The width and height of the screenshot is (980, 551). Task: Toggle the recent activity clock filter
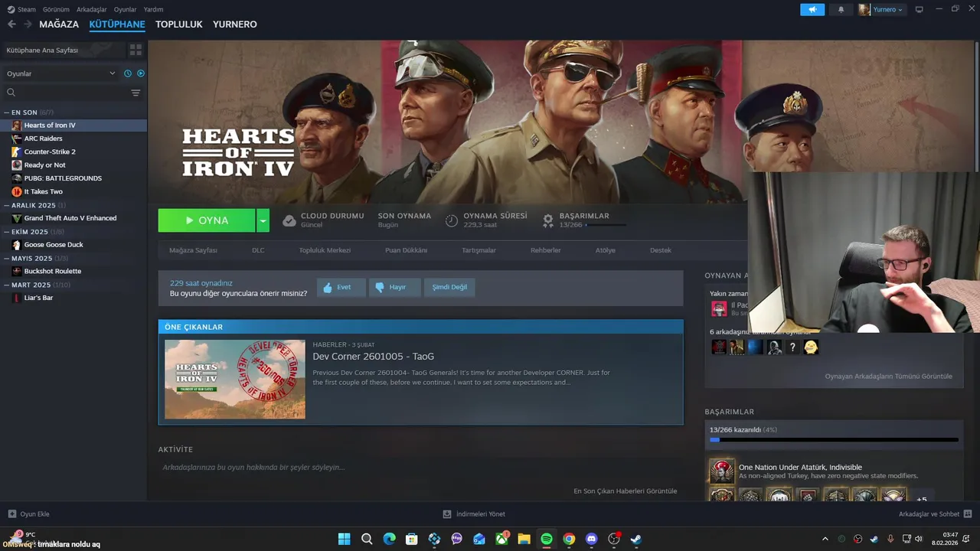[128, 73]
